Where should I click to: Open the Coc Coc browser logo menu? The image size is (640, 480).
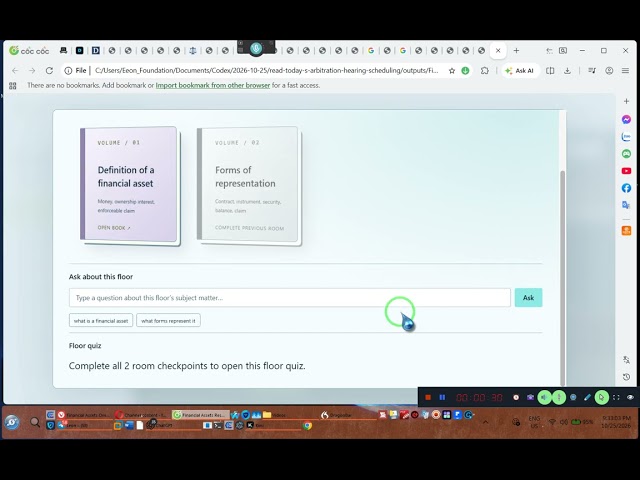(x=29, y=51)
